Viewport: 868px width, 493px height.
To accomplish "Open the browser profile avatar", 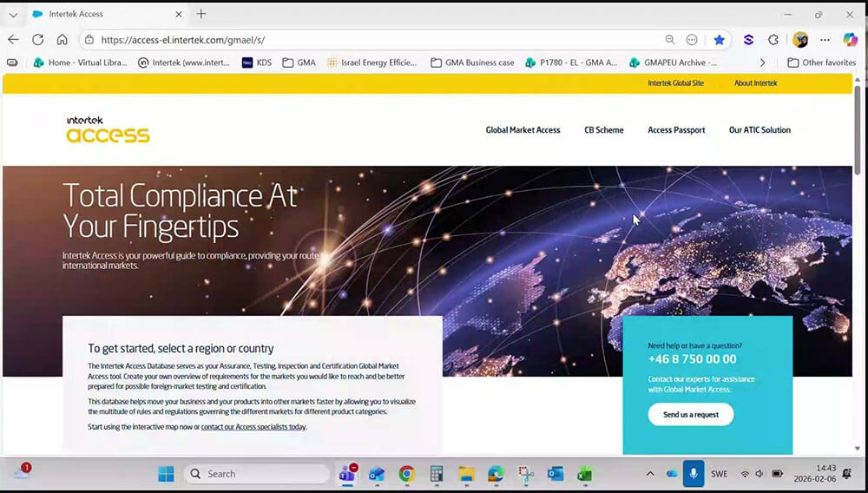I will [800, 40].
